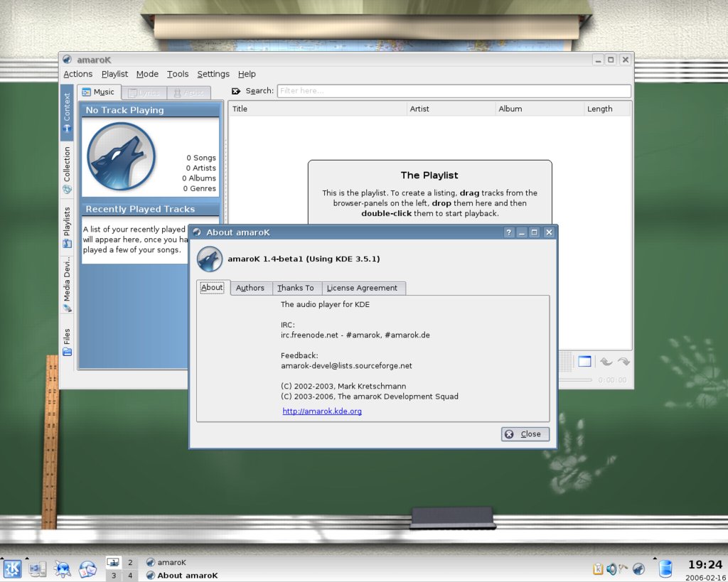Open the KDE K menu

12,569
